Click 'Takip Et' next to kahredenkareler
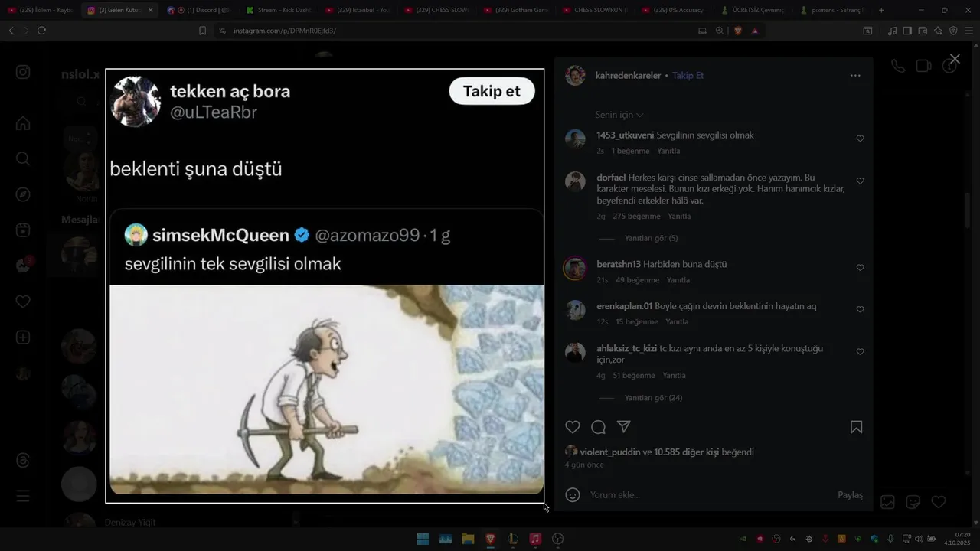The image size is (980, 551). tap(688, 76)
